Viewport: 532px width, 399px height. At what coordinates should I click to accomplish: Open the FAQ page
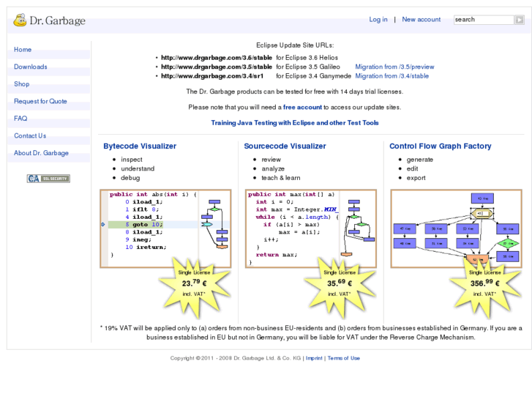tap(20, 119)
